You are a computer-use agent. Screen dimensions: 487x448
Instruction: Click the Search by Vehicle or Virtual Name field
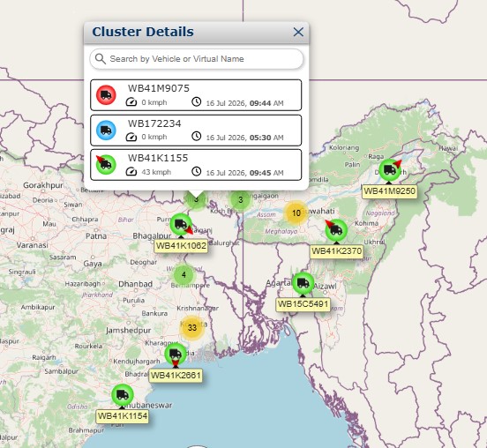pyautogui.click(x=196, y=59)
